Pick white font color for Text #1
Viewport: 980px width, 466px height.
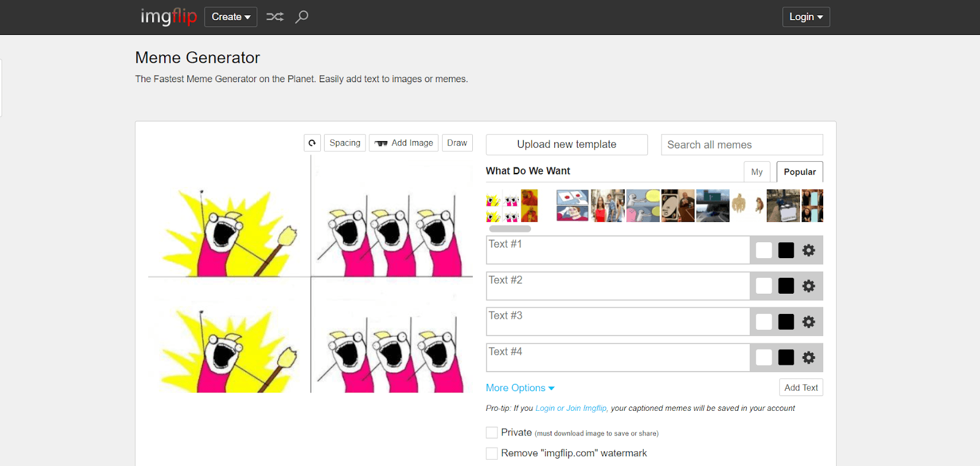tap(764, 250)
